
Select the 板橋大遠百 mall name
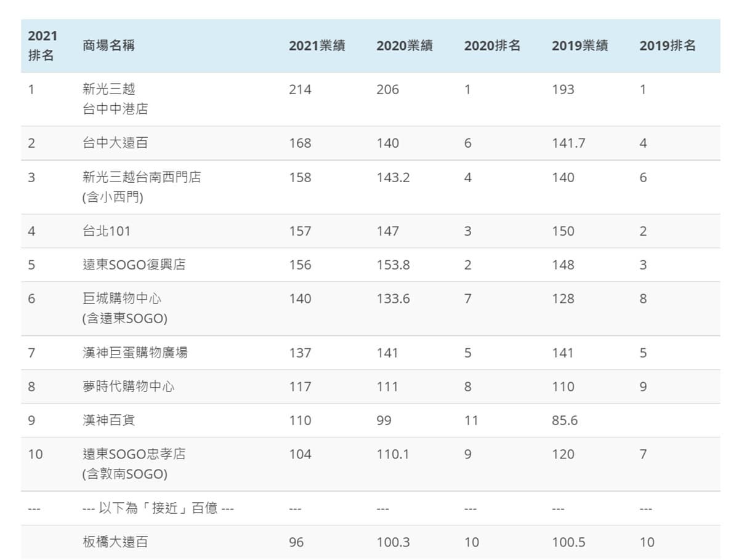[115, 542]
